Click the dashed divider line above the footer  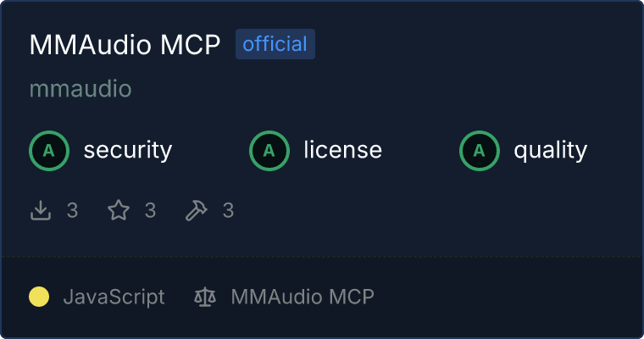pos(322,257)
